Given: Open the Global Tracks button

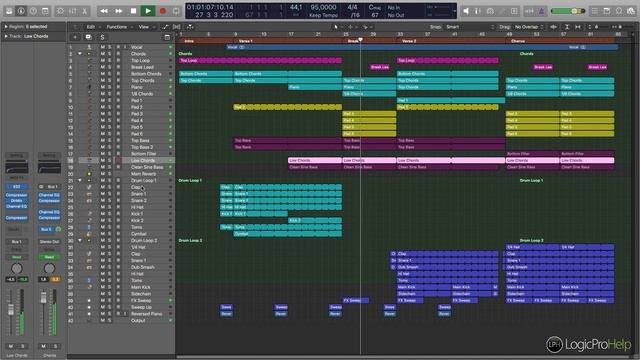Looking at the screenshot, I should [x=167, y=37].
